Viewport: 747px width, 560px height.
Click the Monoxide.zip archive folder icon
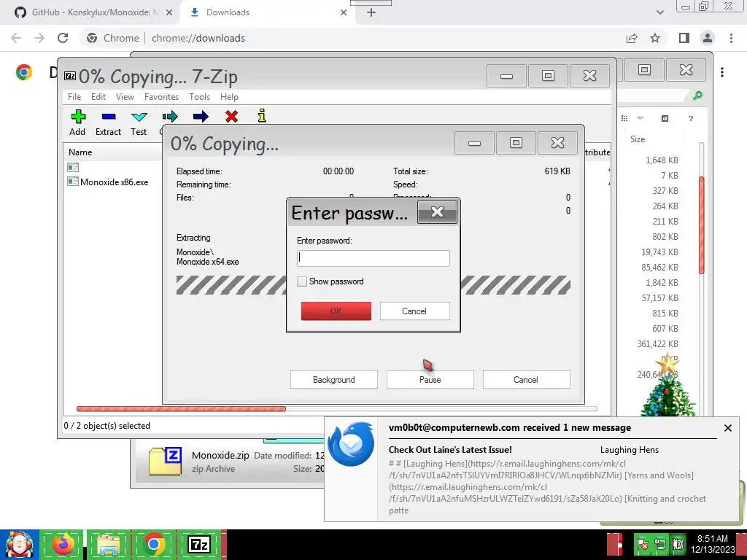165,462
